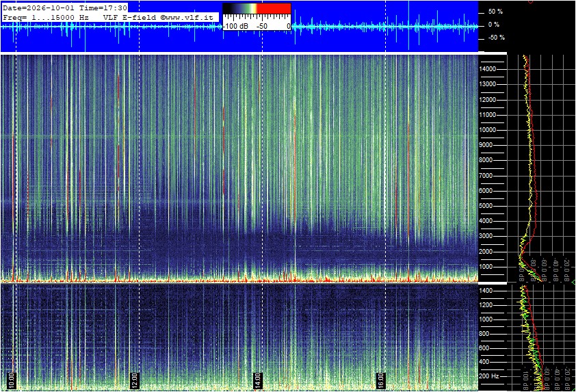Click the Date=2026-10-01 text in header

click(38, 8)
